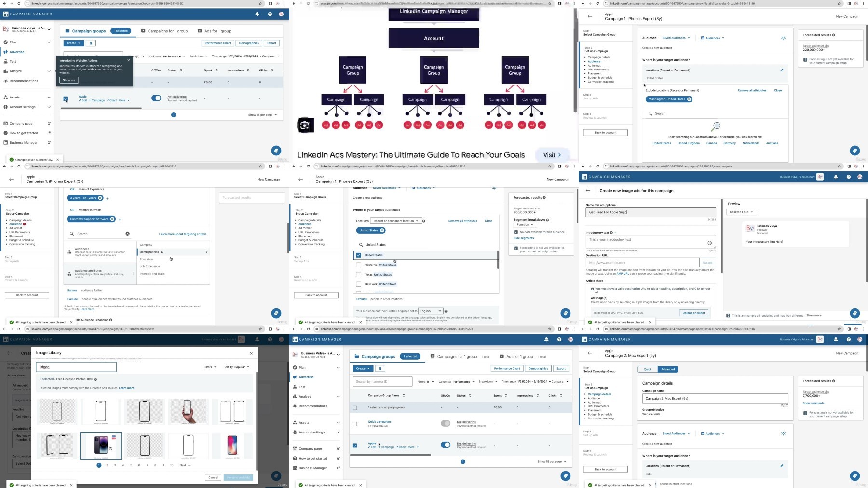Screen dimensions: 868x488
Task: Remove the 3 years - 12+ years chip
Action: 100,198
